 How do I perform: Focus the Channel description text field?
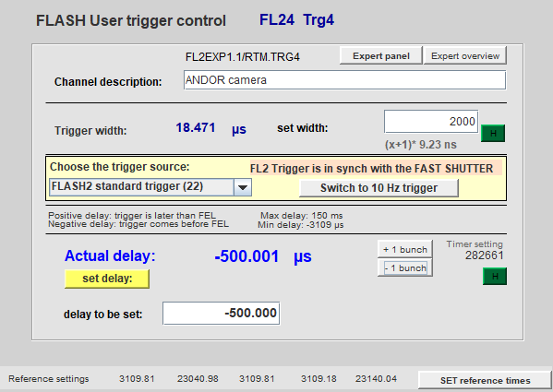pos(344,80)
